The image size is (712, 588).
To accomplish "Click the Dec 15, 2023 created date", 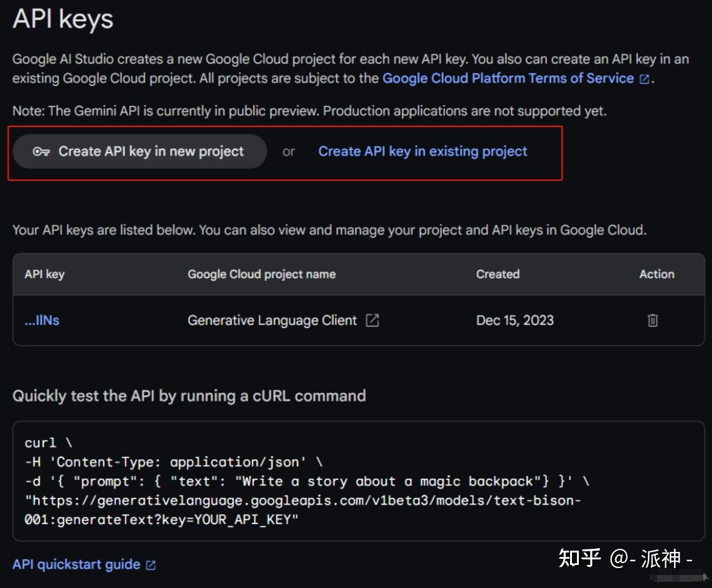I will tap(515, 320).
